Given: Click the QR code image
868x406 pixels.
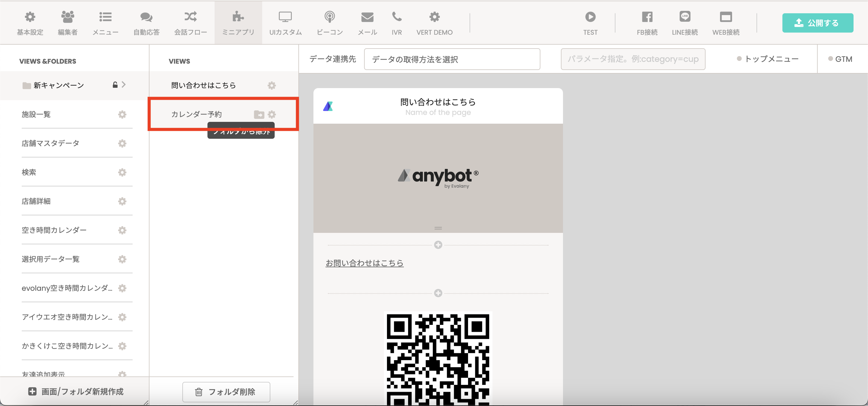Looking at the screenshot, I should tap(438, 358).
